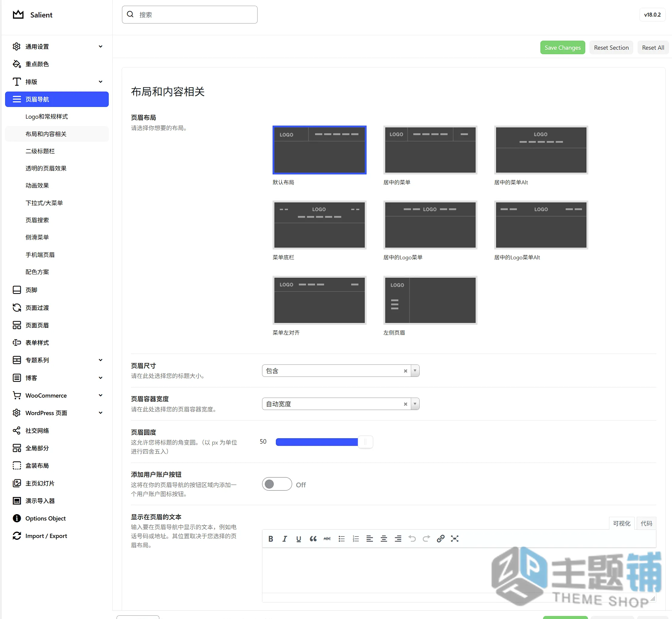Open the 页眉导航 sidebar section
The width and height of the screenshot is (672, 619).
[x=57, y=99]
